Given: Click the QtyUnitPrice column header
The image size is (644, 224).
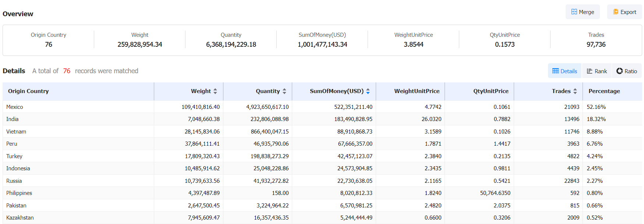Looking at the screenshot, I should (491, 91).
